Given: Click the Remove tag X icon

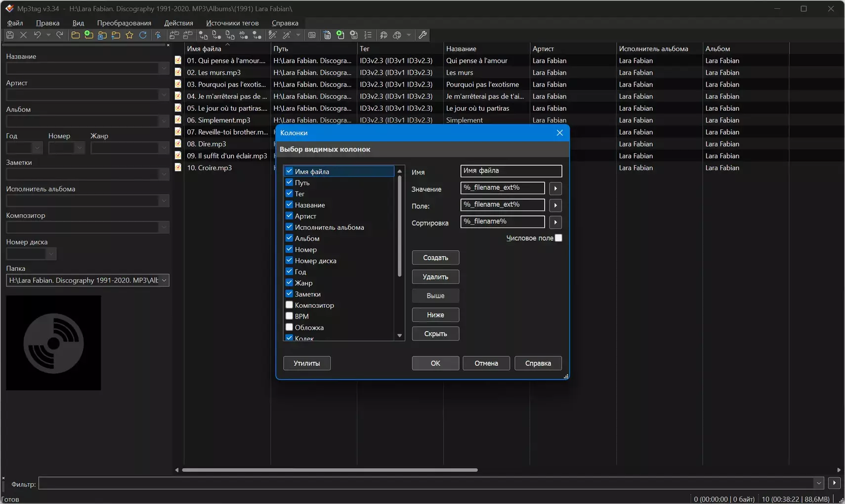Looking at the screenshot, I should [23, 35].
